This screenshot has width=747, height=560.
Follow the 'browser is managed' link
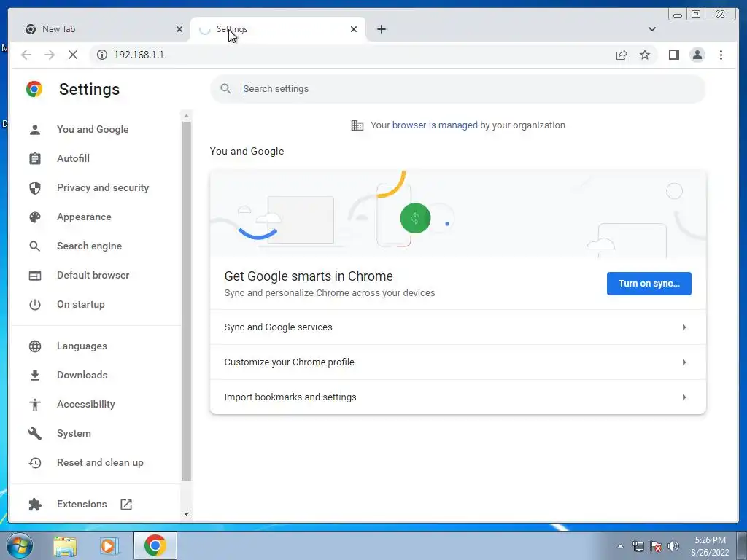pyautogui.click(x=435, y=125)
